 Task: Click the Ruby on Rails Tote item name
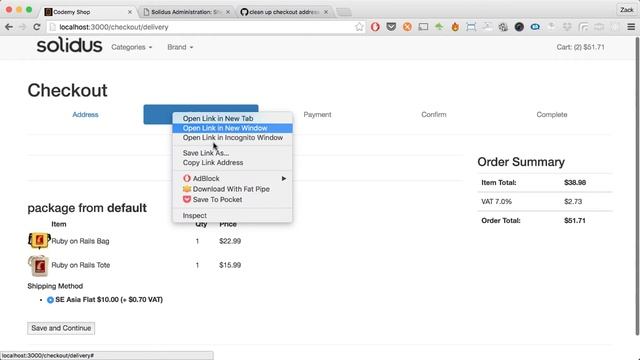pyautogui.click(x=81, y=265)
